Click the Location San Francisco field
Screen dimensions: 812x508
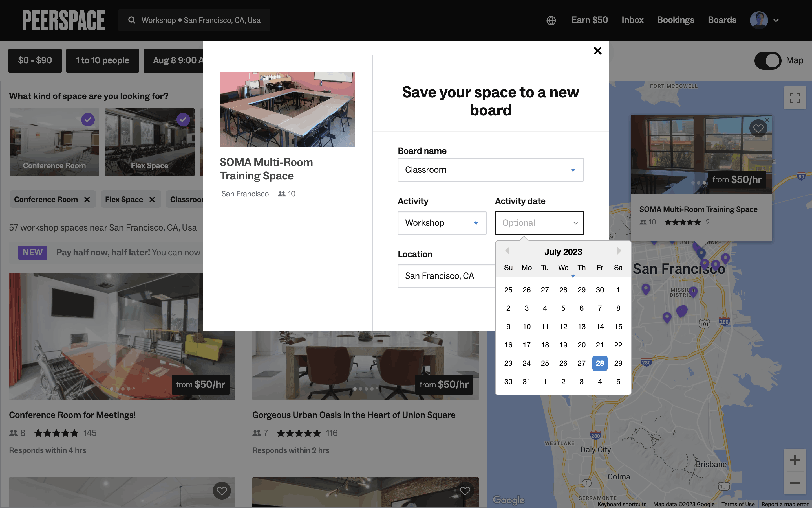pos(446,276)
